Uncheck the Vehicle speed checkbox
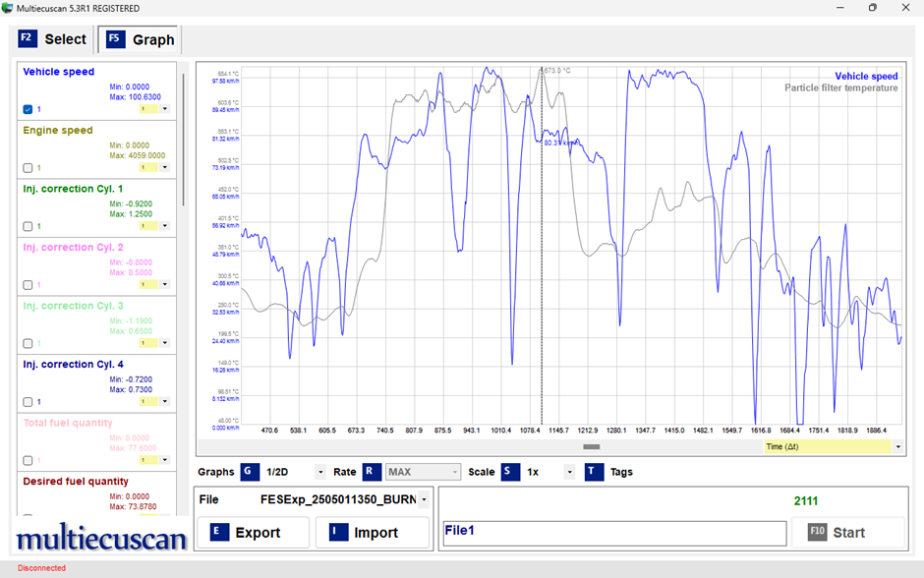Image resolution: width=924 pixels, height=578 pixels. tap(28, 109)
